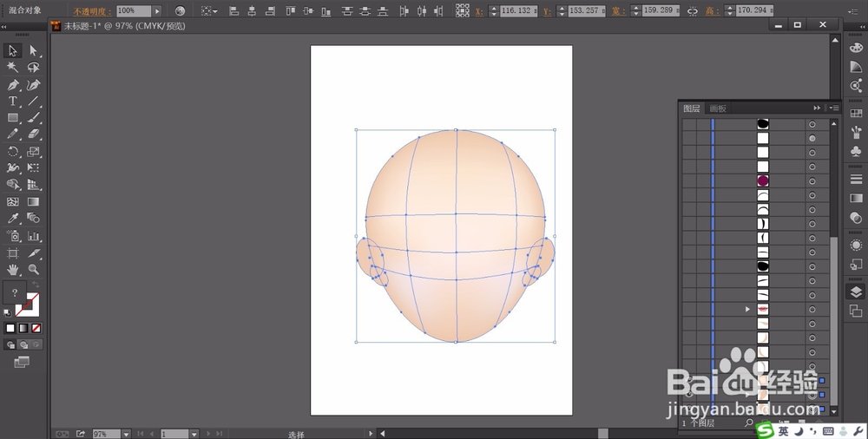Image resolution: width=868 pixels, height=439 pixels.
Task: Toggle target circle for purple circle layer
Action: [x=812, y=181]
